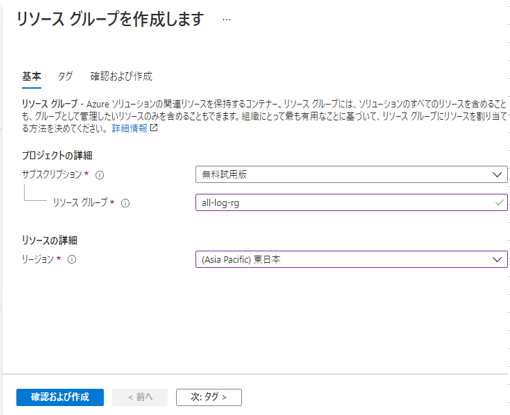Viewport: 510px width, 415px height.
Task: Open the 無料試用版 subscription dropdown
Action: pyautogui.click(x=351, y=174)
